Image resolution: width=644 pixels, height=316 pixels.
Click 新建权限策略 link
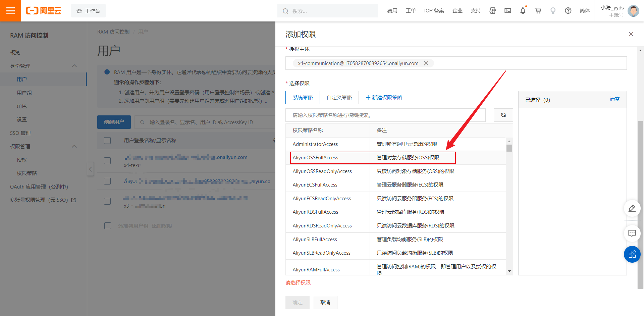384,98
